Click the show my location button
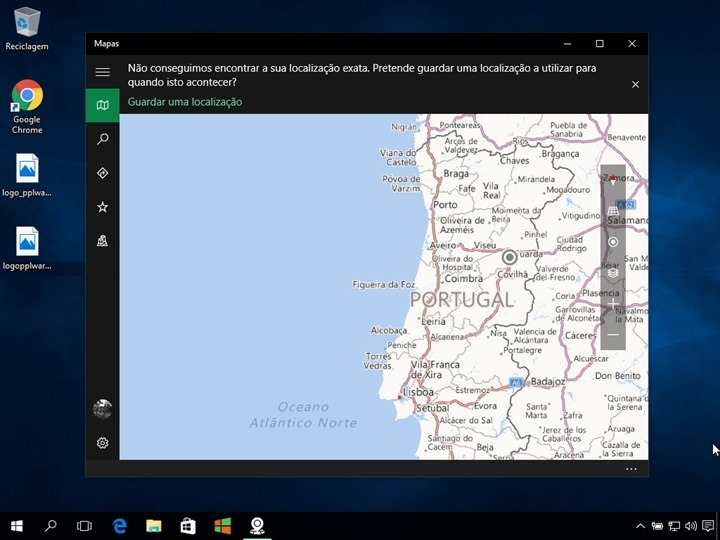The image size is (720, 540). [613, 242]
